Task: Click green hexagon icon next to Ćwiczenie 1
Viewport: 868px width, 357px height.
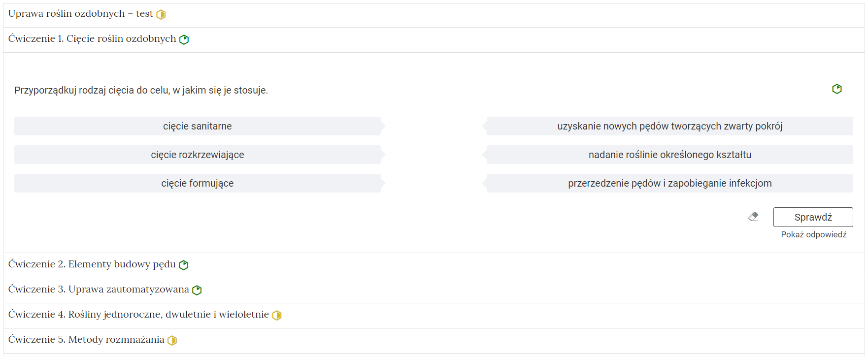Action: click(x=184, y=40)
